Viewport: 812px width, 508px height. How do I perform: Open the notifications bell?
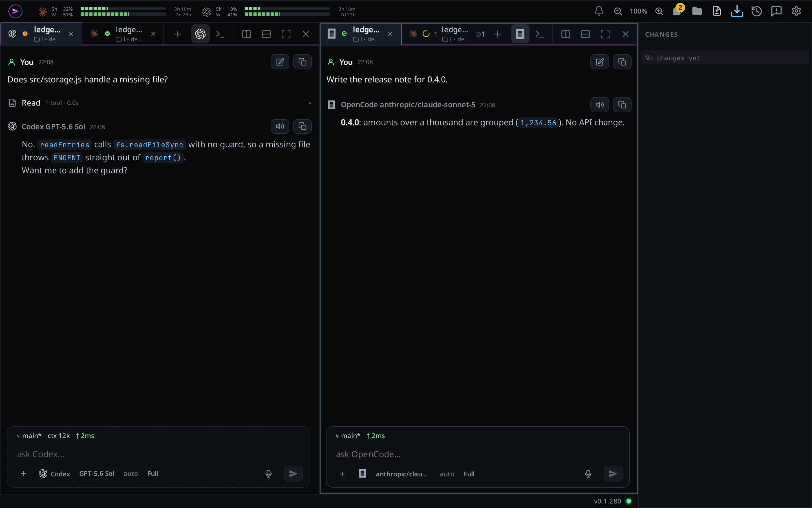click(599, 11)
